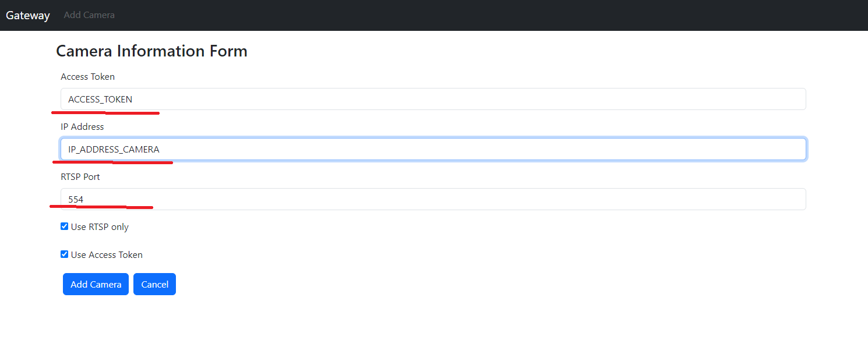Screen dimensions: 868x347
Task: Click the red underline beneath RTSP Port field
Action: [x=101, y=207]
